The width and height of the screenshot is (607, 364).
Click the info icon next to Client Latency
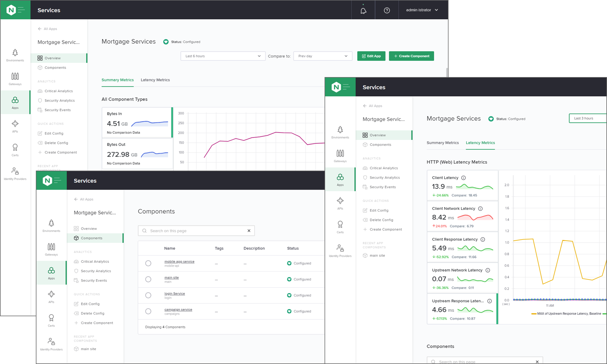(464, 178)
